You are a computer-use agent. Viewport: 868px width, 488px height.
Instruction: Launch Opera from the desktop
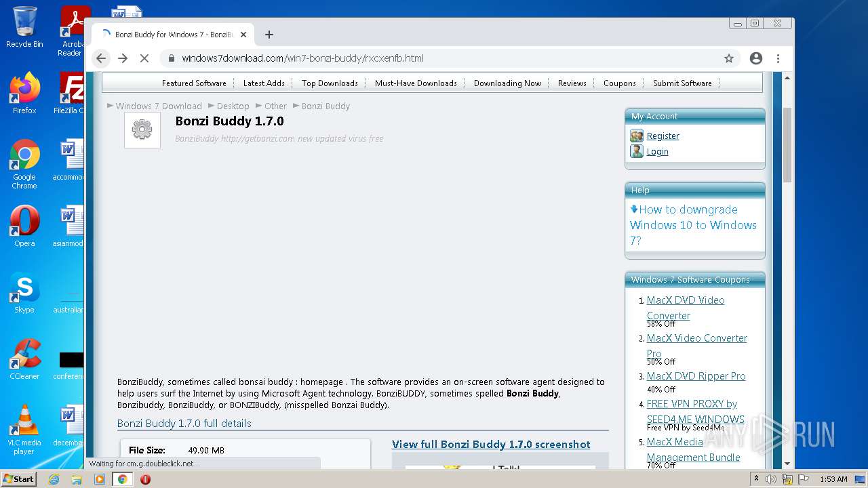click(x=24, y=226)
